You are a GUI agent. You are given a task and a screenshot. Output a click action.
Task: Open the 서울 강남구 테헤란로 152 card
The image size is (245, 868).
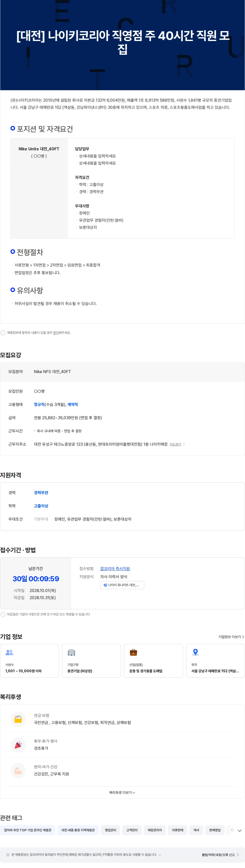click(215, 661)
